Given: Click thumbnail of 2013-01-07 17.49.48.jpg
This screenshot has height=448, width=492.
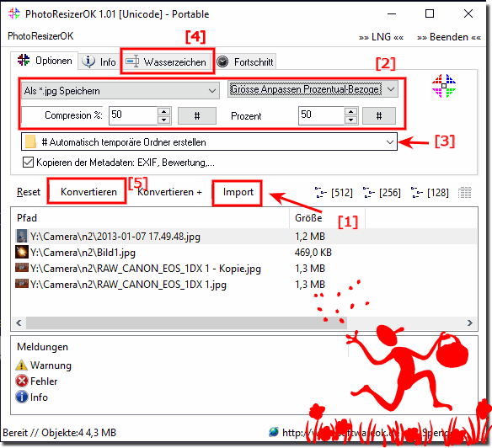Looking at the screenshot, I should [22, 236].
